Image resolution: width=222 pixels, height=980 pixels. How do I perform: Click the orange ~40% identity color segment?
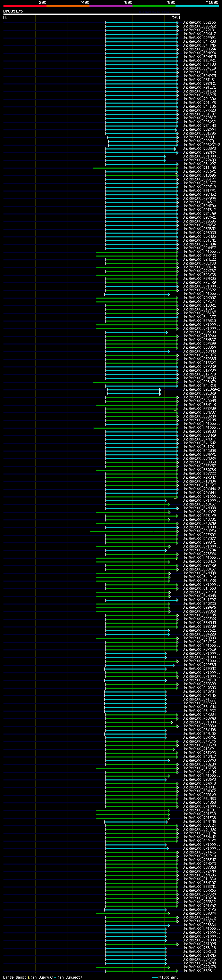point(68,6)
